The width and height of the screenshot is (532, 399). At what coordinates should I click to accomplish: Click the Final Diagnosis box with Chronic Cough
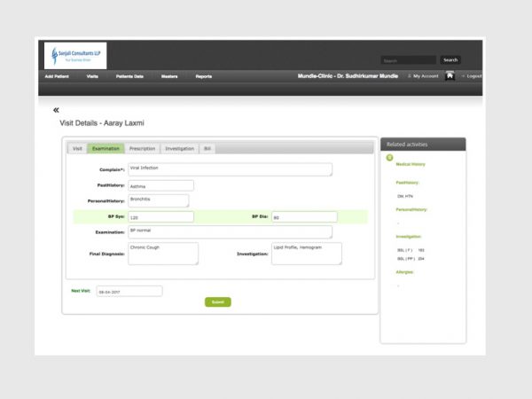pos(163,254)
